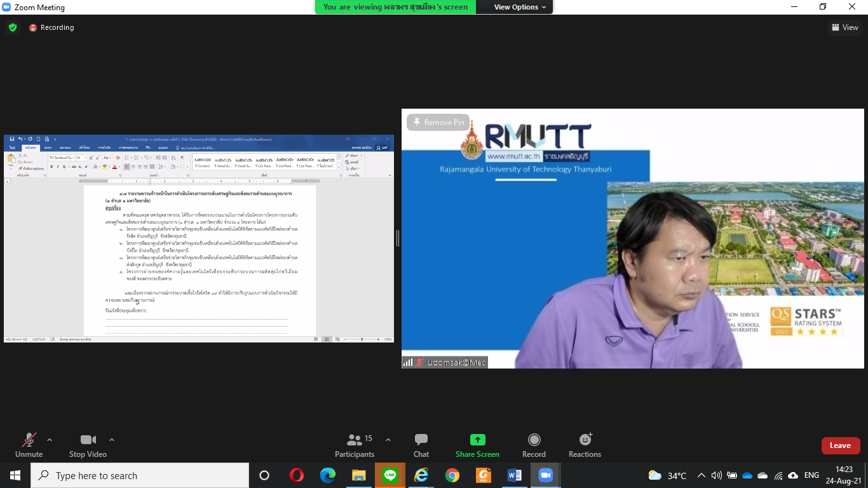Viewport: 868px width, 488px height.
Task: Expand participants options arrow
Action: tap(388, 440)
